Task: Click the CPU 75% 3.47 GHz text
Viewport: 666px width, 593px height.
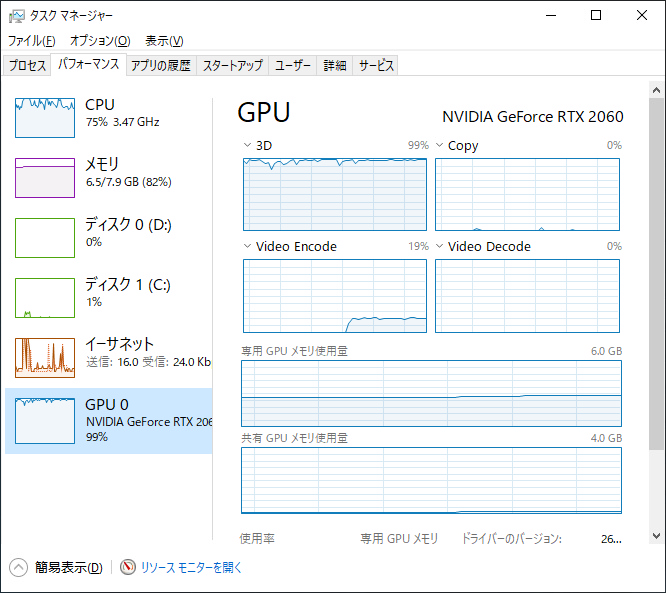Action: [x=122, y=122]
